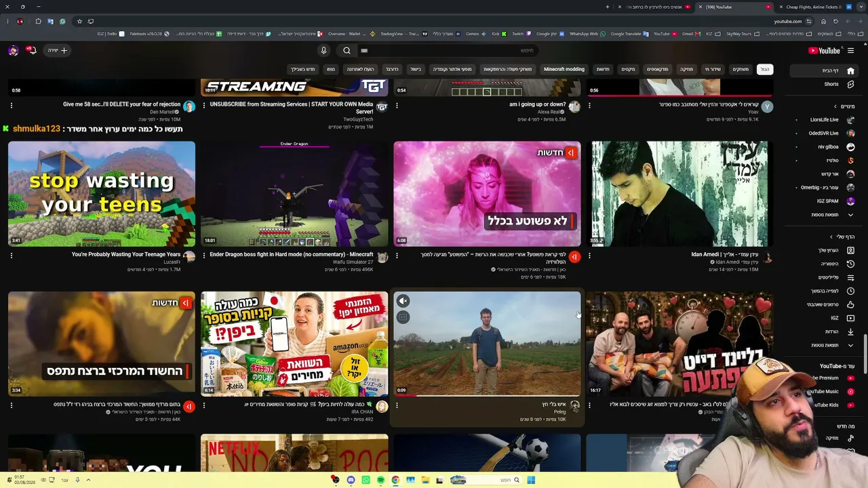
Task: Open the YouTube hamburger guide menu
Action: point(850,50)
